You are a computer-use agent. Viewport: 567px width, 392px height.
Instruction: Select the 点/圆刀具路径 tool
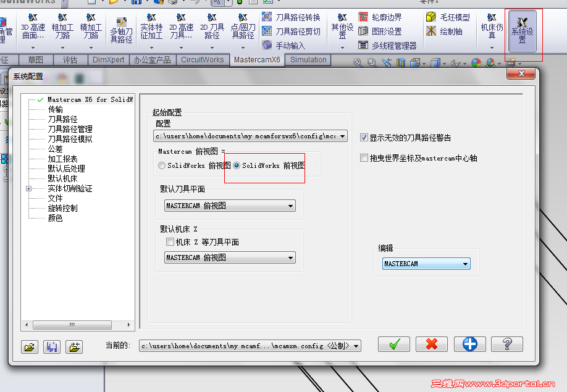point(243,27)
